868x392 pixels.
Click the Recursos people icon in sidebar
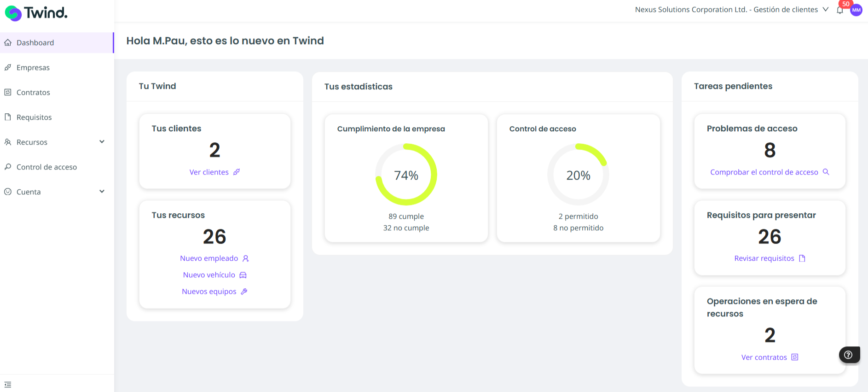[8, 142]
